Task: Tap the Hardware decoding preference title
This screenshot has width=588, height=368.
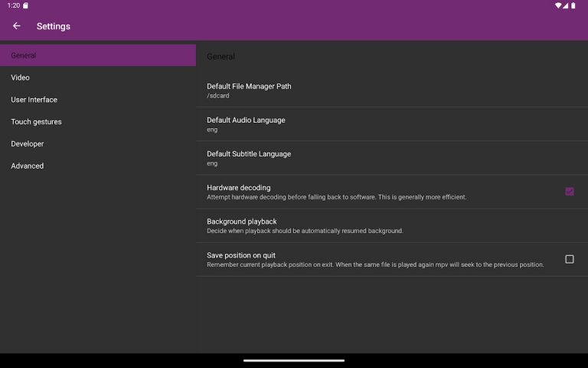Action: click(239, 187)
